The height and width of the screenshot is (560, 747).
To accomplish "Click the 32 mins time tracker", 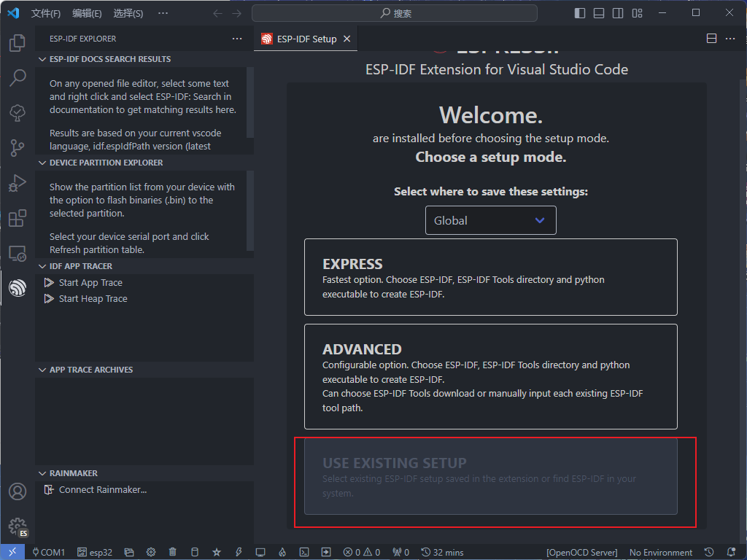I will (x=442, y=553).
